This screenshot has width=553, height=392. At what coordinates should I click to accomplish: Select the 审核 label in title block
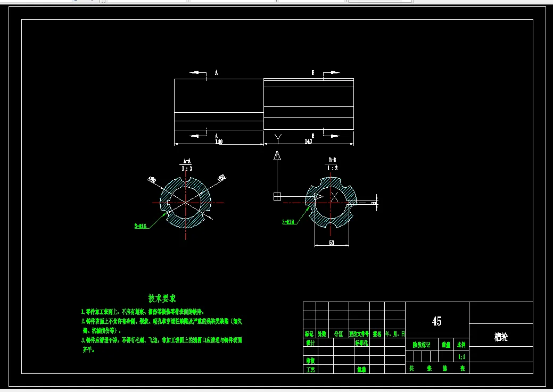point(310,360)
